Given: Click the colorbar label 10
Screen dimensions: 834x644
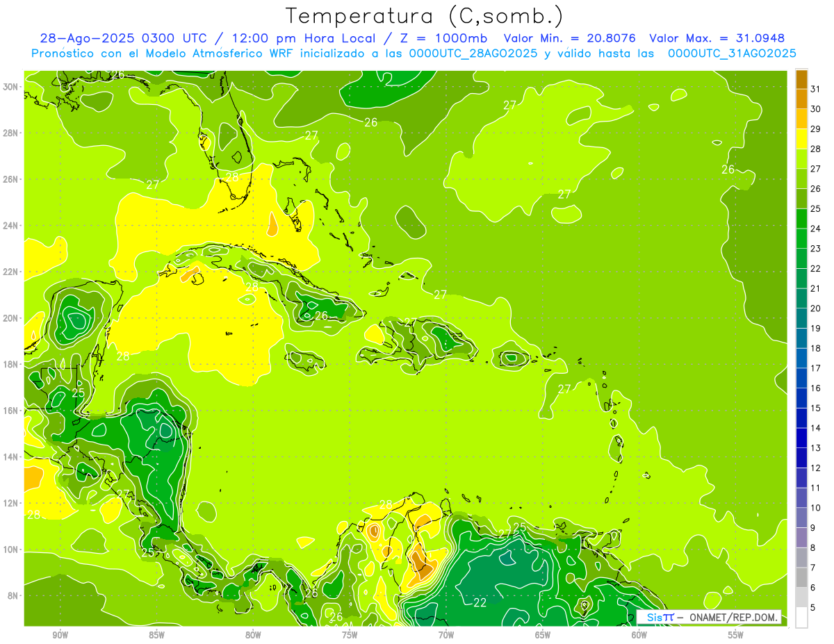Looking at the screenshot, I should point(816,508).
